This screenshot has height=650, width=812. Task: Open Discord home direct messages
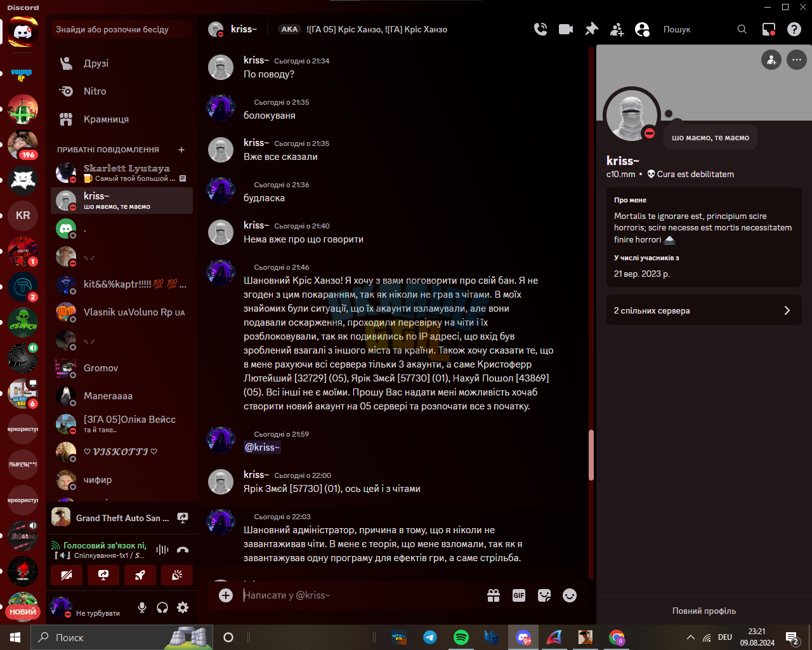[x=23, y=32]
